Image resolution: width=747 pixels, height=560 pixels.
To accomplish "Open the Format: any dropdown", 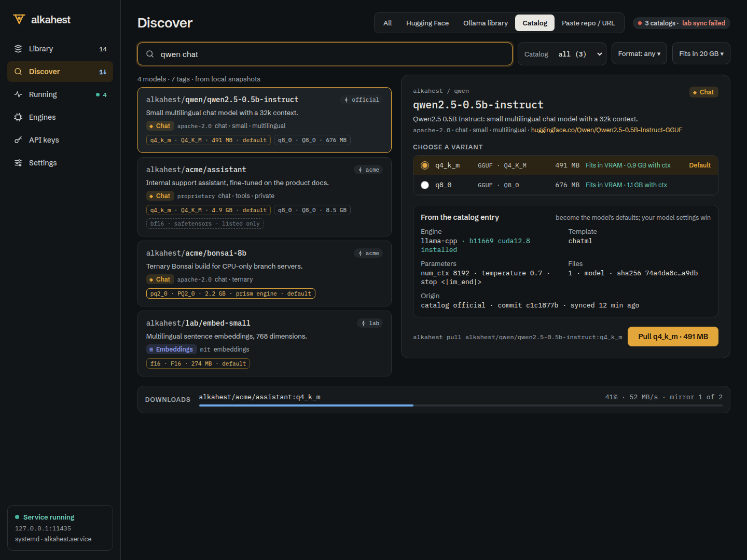I will click(639, 54).
